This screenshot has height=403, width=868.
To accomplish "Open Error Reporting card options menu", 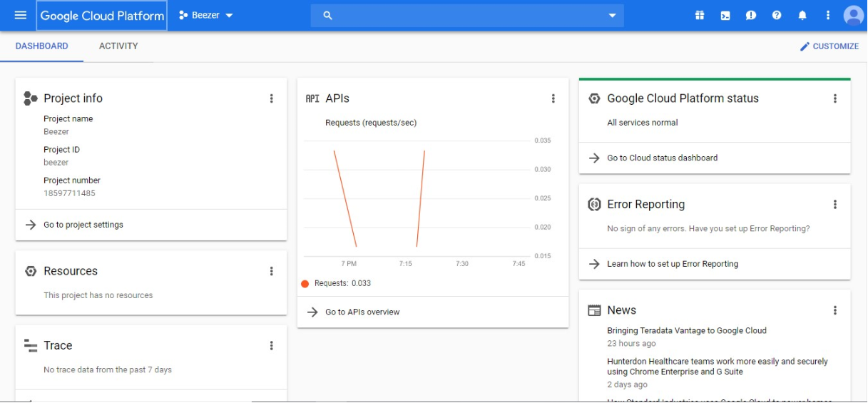I will click(834, 205).
